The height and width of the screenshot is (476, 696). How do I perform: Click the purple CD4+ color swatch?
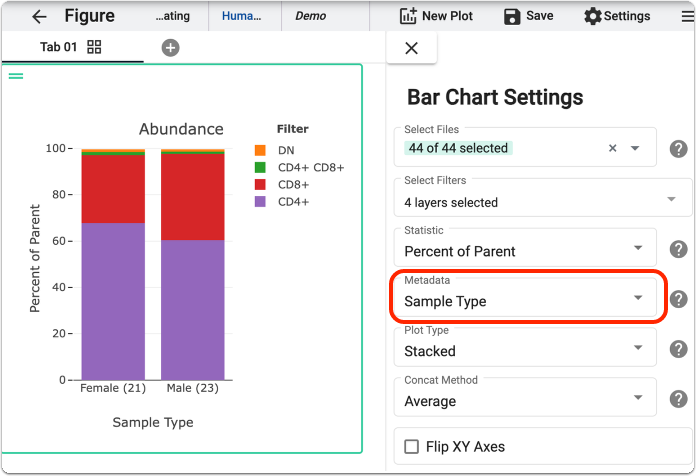260,202
